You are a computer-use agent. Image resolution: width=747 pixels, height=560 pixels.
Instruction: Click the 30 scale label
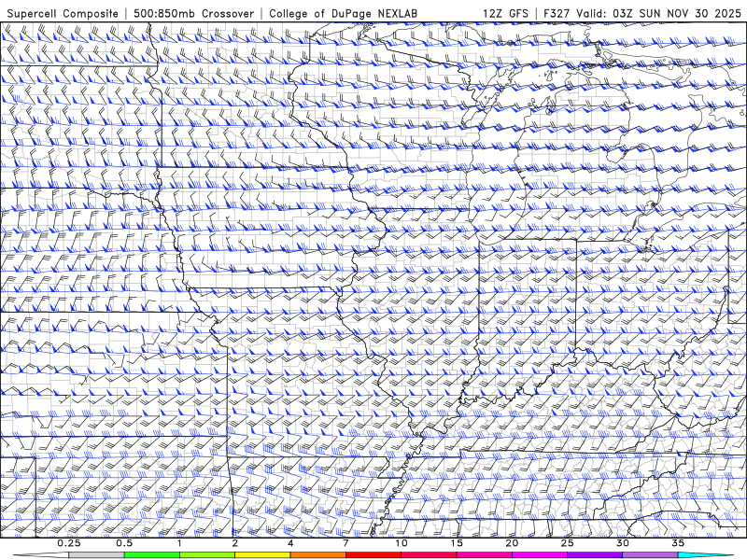(x=623, y=543)
